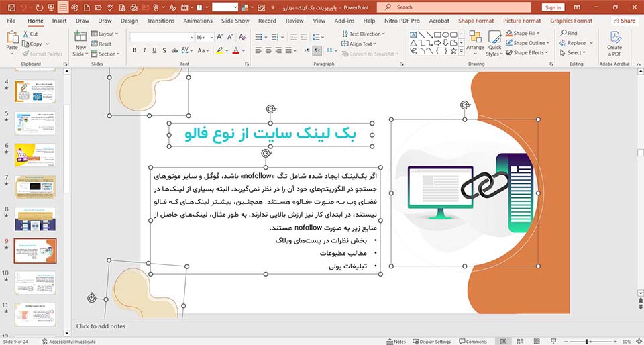Image resolution: width=644 pixels, height=345 pixels.
Task: Toggle italic formatting
Action: (144, 50)
